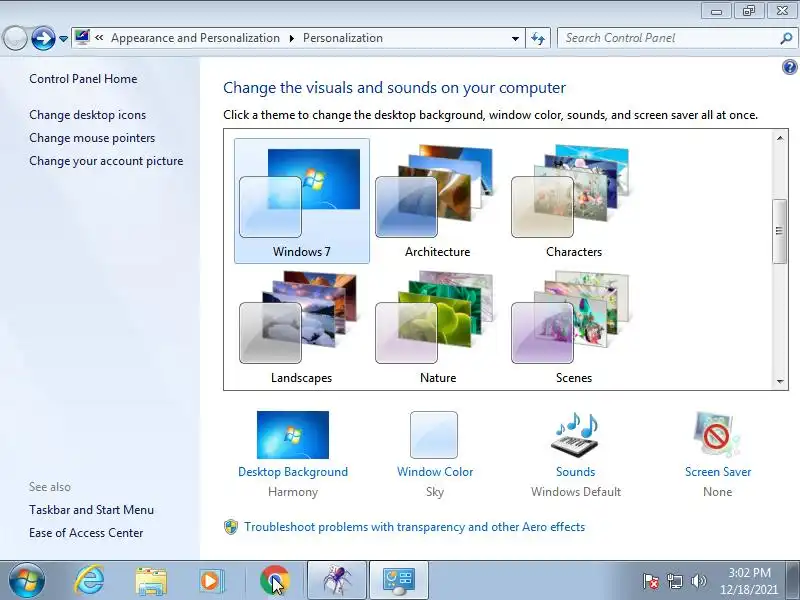Click the Screen Saver link

(x=718, y=472)
